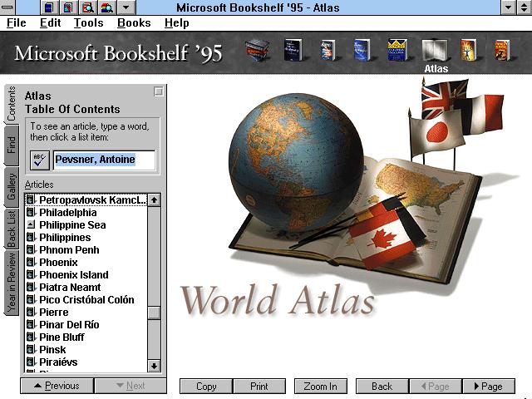Open the Quotations book icon

coord(362,50)
